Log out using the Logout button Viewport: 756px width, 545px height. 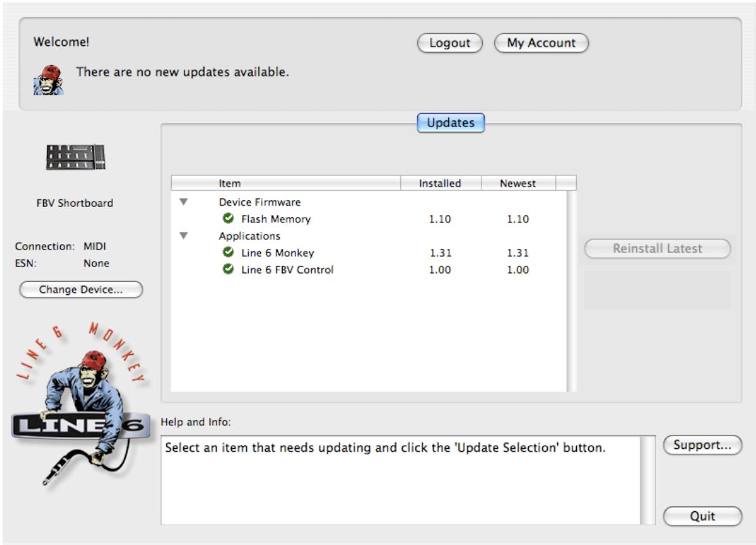tap(450, 43)
